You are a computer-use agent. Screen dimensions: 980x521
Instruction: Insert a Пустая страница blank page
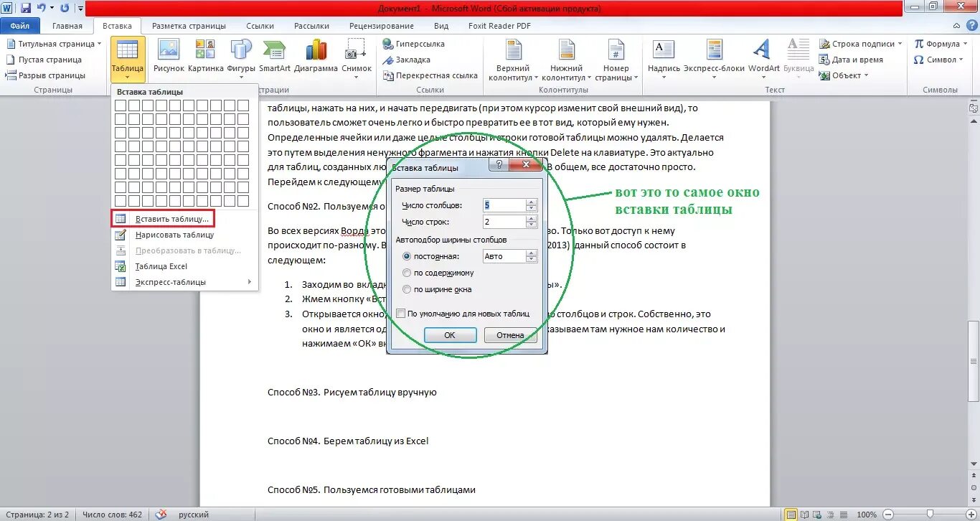(44, 60)
